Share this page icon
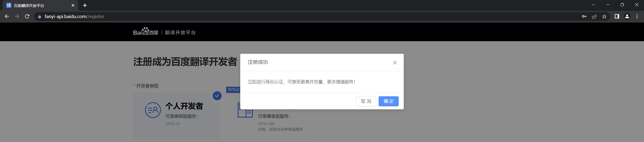The height and width of the screenshot is (142, 644). click(594, 17)
